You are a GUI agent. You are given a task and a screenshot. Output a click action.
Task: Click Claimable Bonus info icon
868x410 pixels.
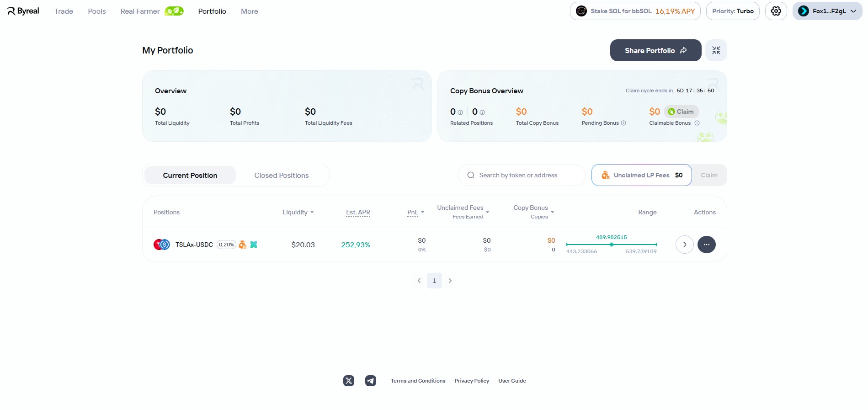tap(697, 123)
